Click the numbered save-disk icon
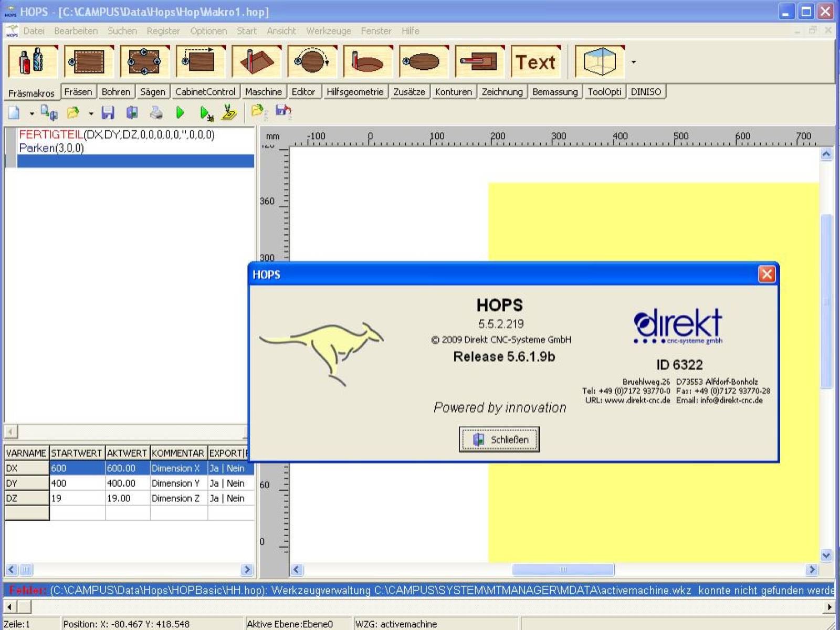The image size is (840, 630). pos(283,111)
